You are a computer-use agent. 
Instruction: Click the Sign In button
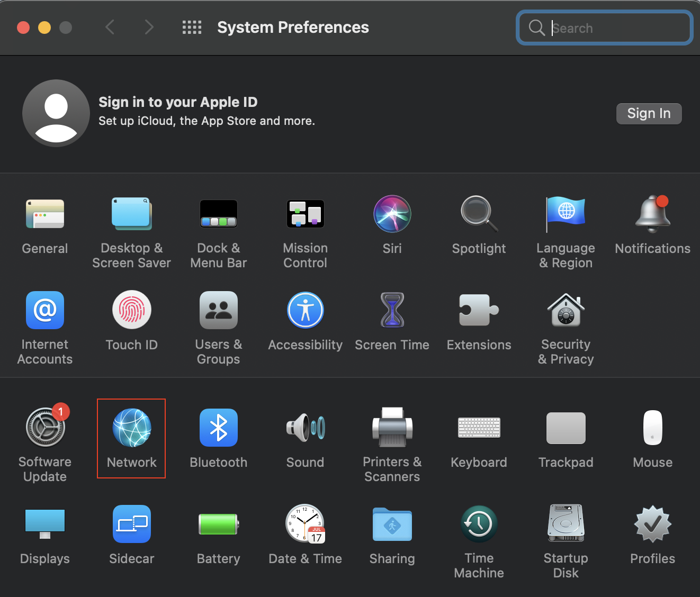click(649, 114)
